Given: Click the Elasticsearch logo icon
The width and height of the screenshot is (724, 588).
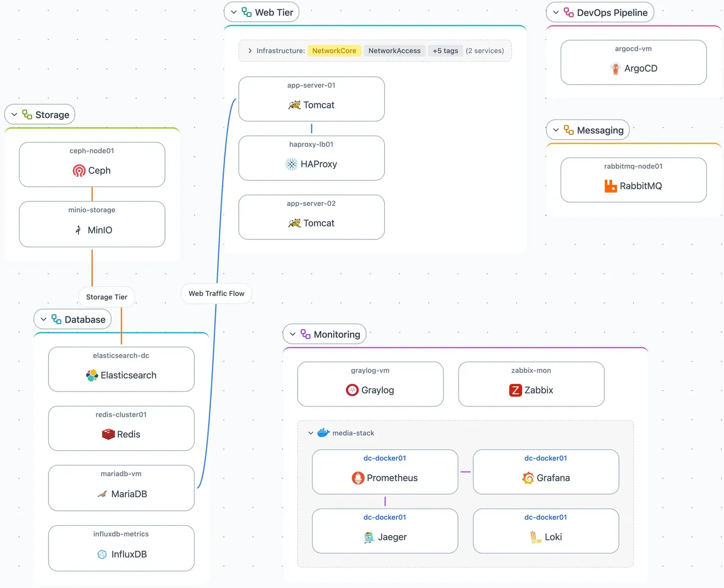Looking at the screenshot, I should tap(92, 375).
